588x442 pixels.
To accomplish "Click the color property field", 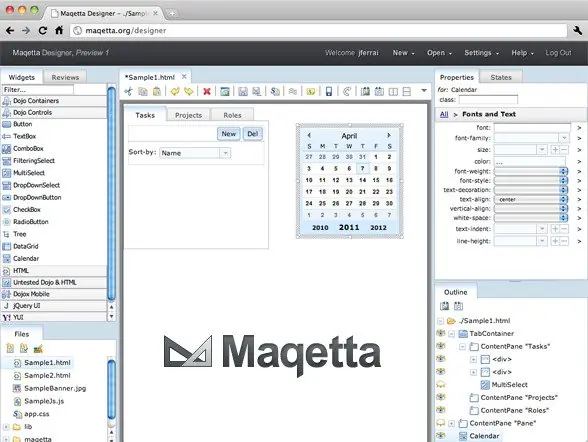I will click(x=530, y=162).
